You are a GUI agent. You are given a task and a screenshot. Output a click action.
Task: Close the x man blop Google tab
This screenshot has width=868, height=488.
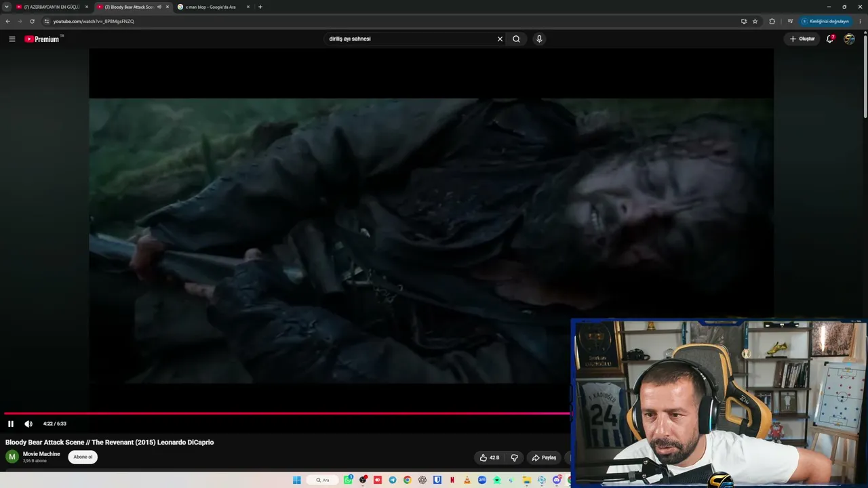[x=248, y=7]
